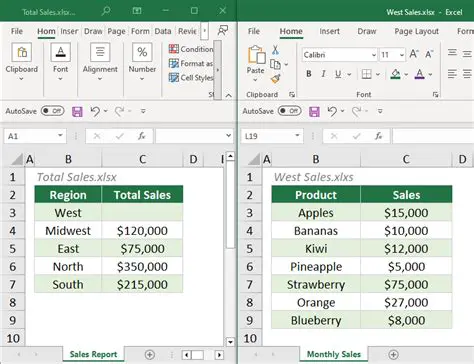This screenshot has width=474, height=364.
Task: Toggle AutoSave in West Sales window
Action: pos(290,111)
